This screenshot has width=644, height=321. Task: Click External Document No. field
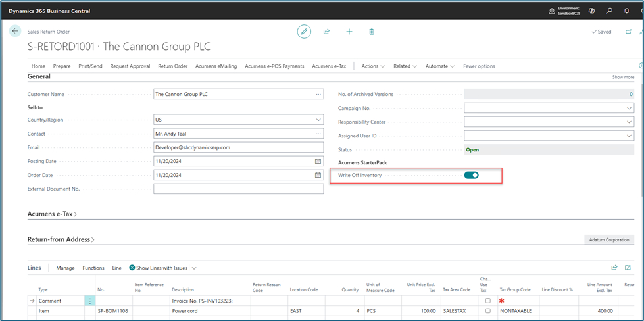point(238,189)
